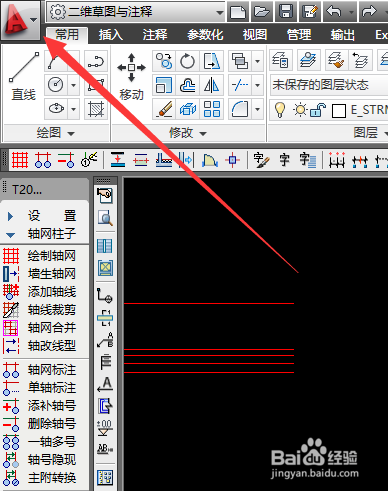The width and height of the screenshot is (388, 491).
Task: Click the 一轴多号 command
Action: (x=40, y=442)
